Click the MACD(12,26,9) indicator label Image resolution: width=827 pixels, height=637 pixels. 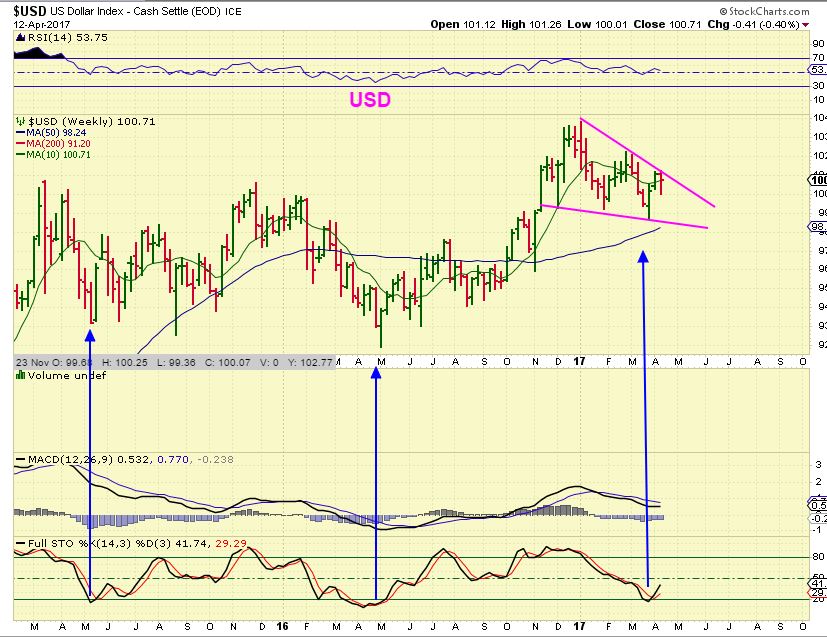point(70,459)
